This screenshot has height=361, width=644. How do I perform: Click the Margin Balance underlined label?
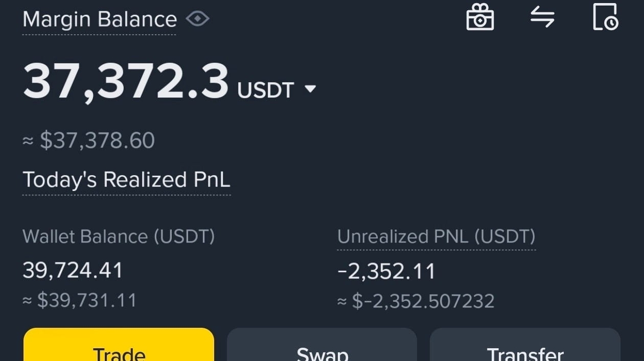pos(100,19)
